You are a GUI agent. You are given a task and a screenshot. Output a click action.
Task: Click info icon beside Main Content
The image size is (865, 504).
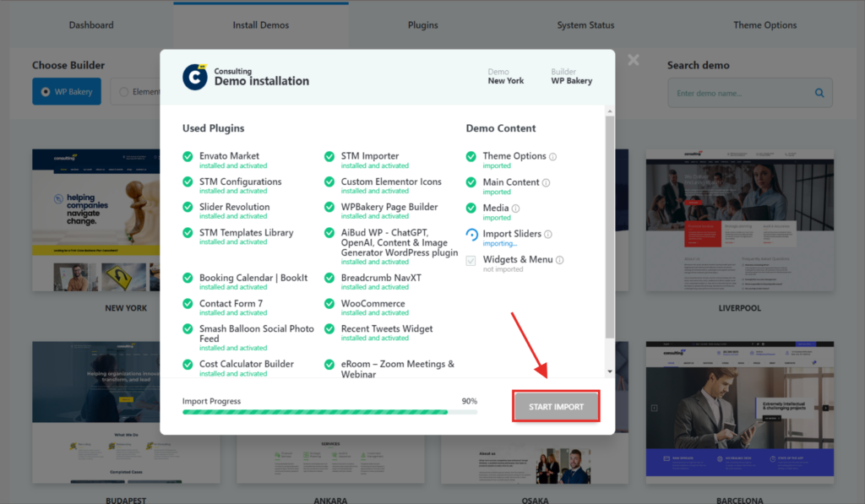(546, 182)
